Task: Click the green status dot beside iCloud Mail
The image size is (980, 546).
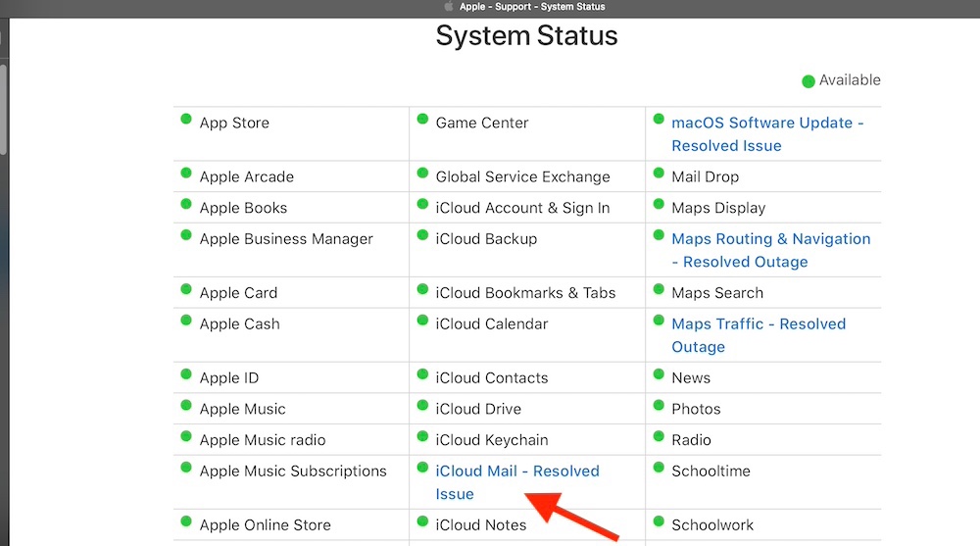Action: [x=422, y=468]
